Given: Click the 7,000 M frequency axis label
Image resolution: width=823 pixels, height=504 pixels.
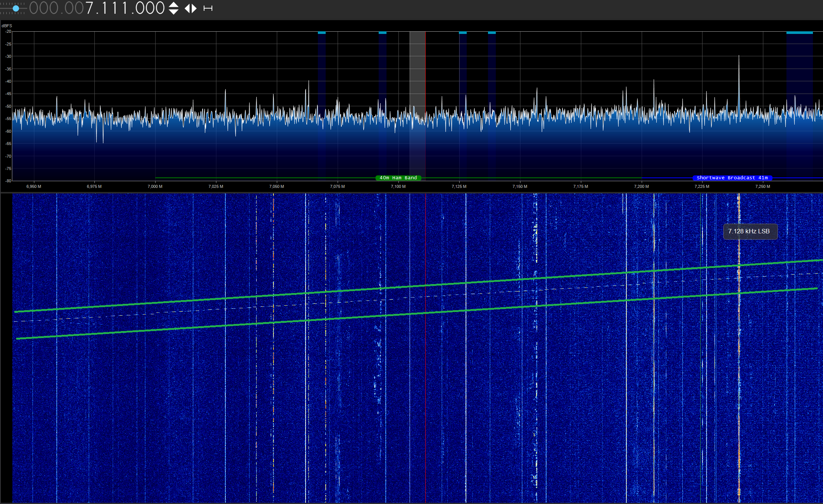Looking at the screenshot, I should [155, 186].
